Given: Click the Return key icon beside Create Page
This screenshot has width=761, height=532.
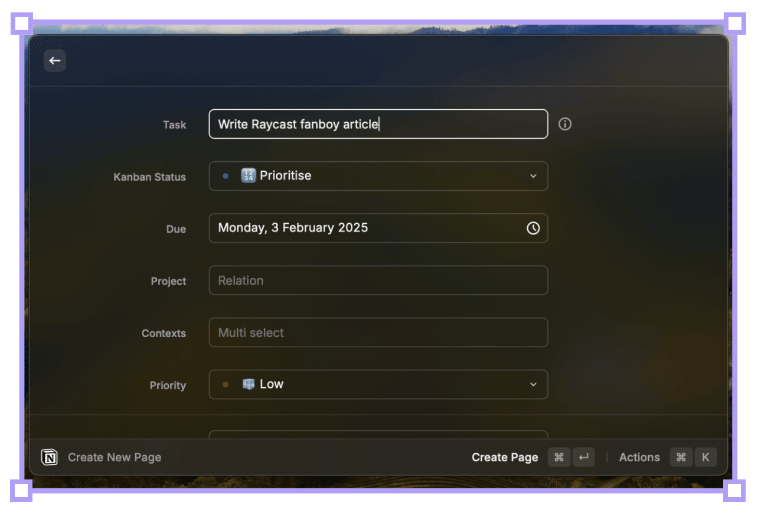Looking at the screenshot, I should click(x=584, y=457).
